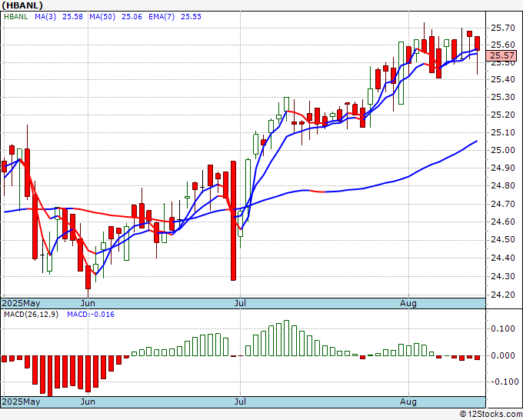Click the 24.20 price axis label
Screen dimensions: 523x420
(503, 295)
